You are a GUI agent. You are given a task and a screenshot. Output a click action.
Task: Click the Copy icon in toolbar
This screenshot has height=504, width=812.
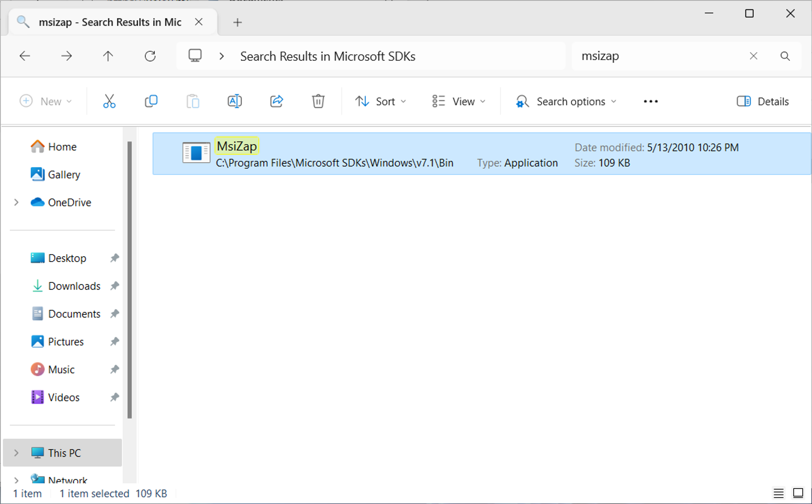coord(151,101)
